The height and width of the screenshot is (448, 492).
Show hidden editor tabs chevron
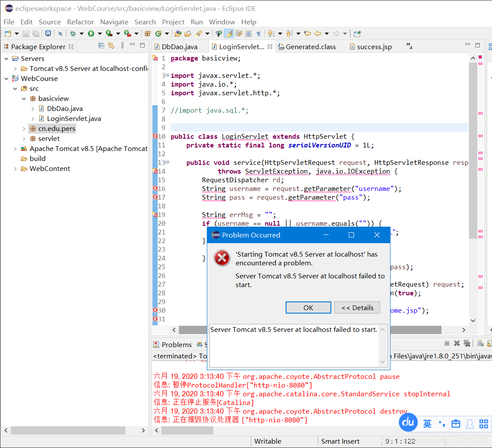(409, 46)
